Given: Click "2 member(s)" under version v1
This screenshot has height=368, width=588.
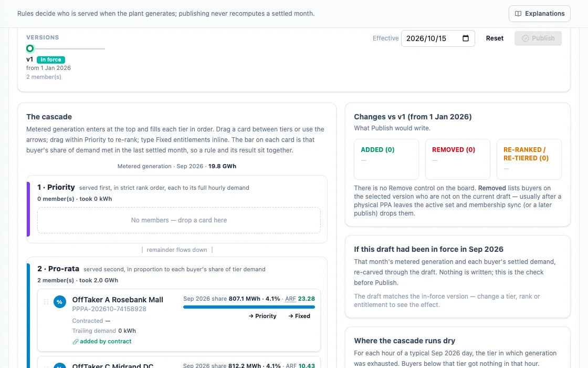Looking at the screenshot, I should (x=44, y=77).
